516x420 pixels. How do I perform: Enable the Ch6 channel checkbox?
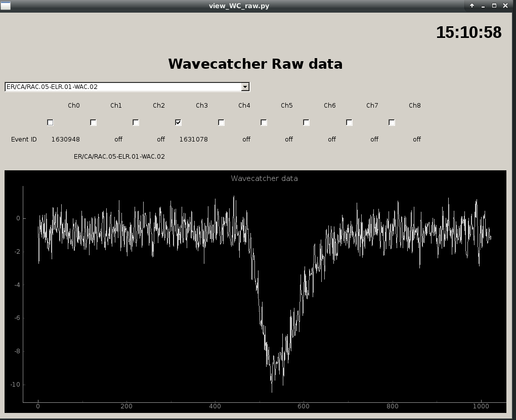[306, 122]
